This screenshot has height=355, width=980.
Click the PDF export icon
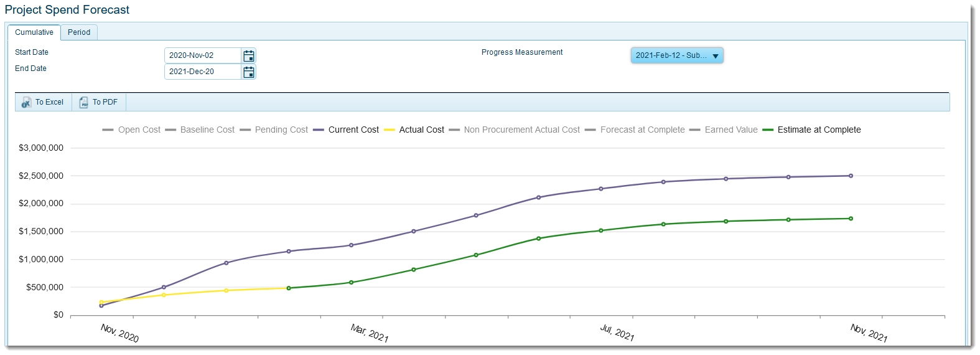tap(83, 102)
